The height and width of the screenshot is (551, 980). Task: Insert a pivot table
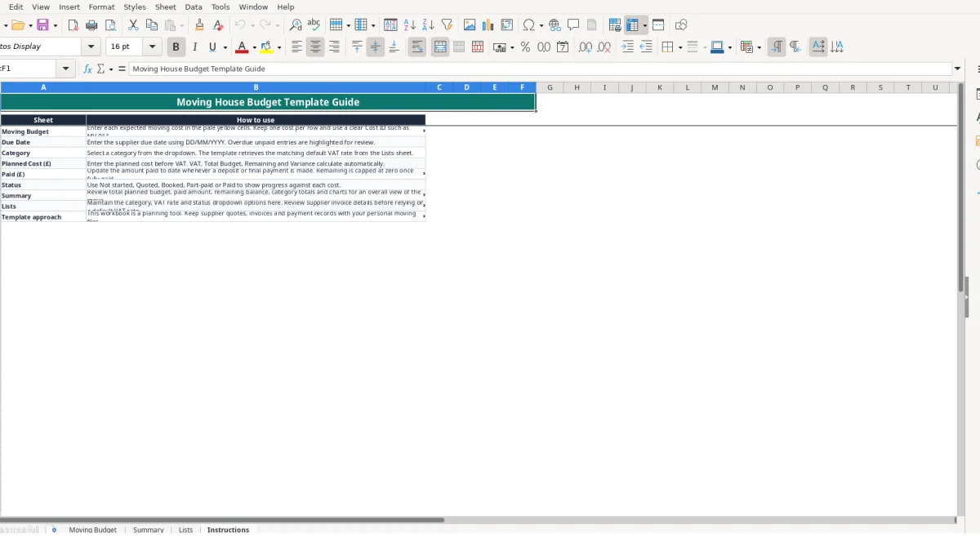click(x=507, y=25)
